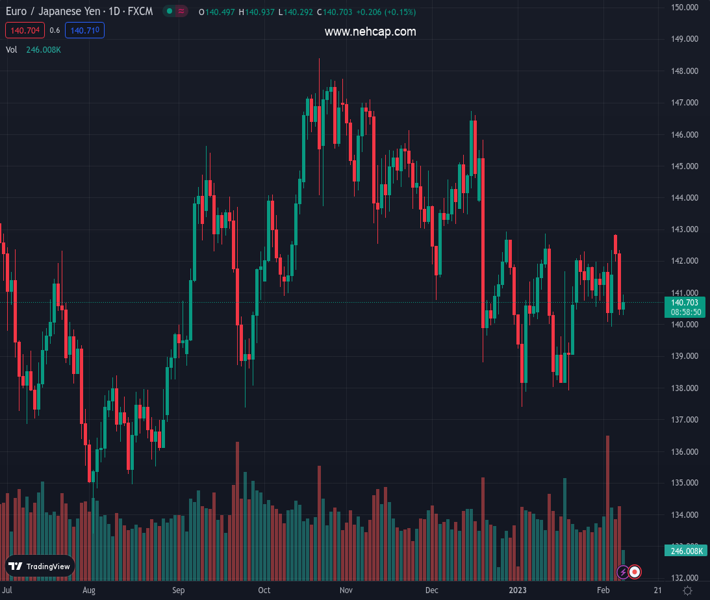Click the 132.000 price axis label
This screenshot has width=710, height=600.
point(685,578)
